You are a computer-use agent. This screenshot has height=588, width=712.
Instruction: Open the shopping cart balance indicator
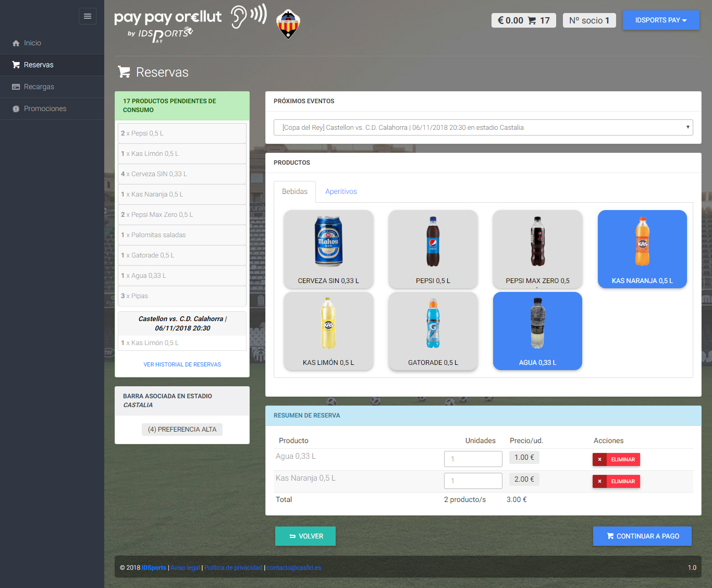pos(523,20)
